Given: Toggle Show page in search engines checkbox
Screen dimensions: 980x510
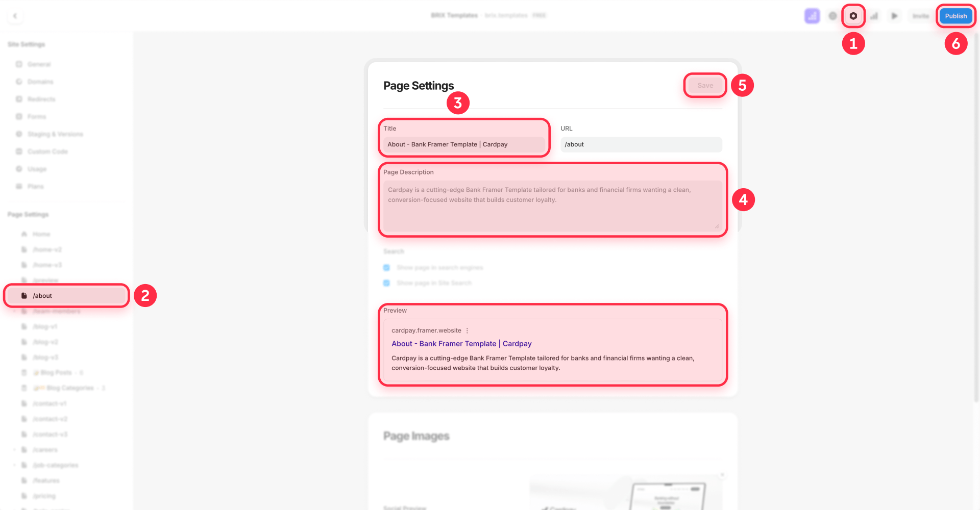Looking at the screenshot, I should [386, 268].
